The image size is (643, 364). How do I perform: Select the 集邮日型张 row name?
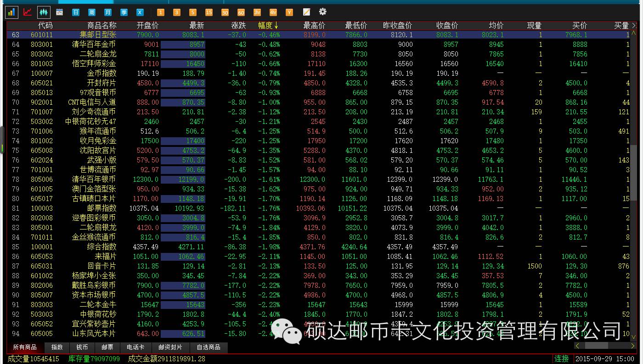tap(98, 35)
